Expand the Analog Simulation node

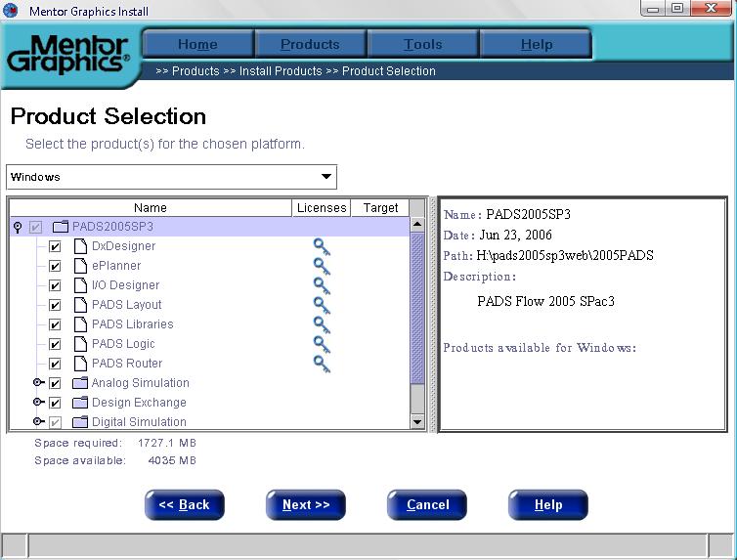pyautogui.click(x=38, y=382)
